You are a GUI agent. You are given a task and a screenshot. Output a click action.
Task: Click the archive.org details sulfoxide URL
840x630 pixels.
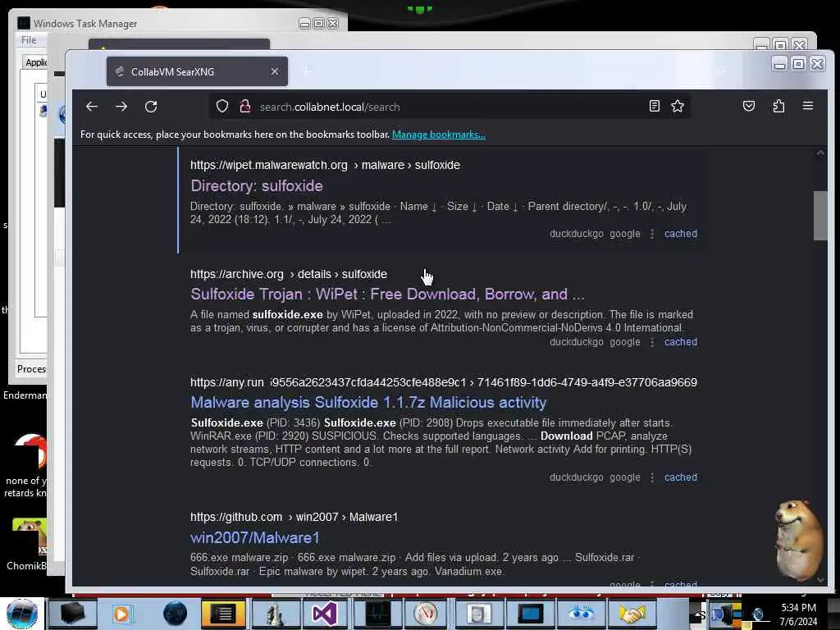289,274
